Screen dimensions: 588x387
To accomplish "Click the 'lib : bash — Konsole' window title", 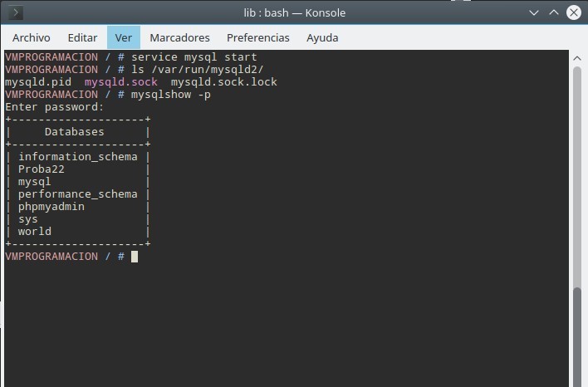I will (x=294, y=12).
